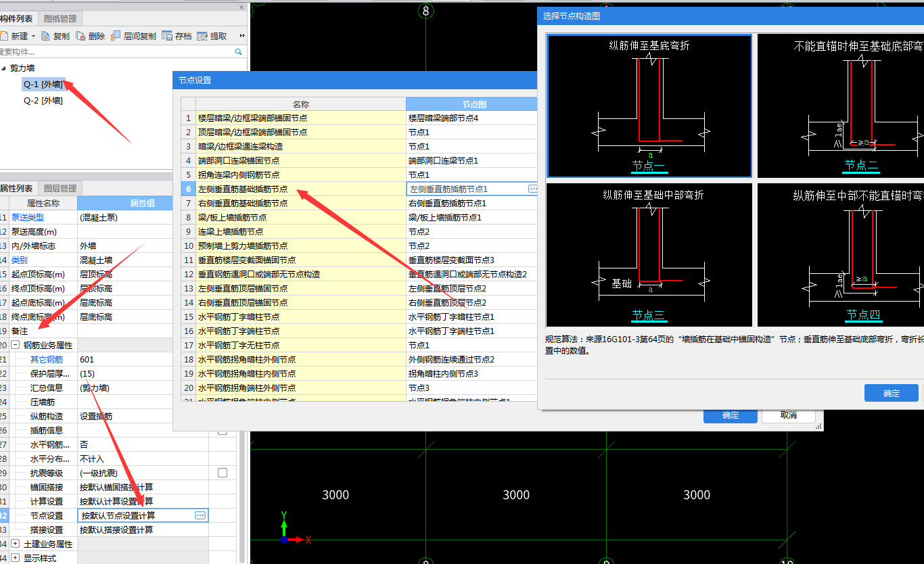Click the 提取 (Extract) toolbar icon
924x564 pixels.
202,36
